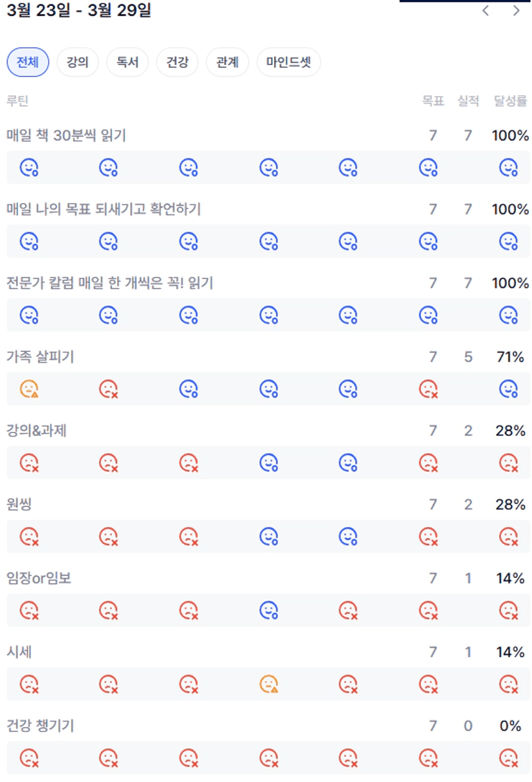The height and width of the screenshot is (782, 532).
Task: Click last-day blue smiley in 가족 살피기 row
Action: [508, 389]
